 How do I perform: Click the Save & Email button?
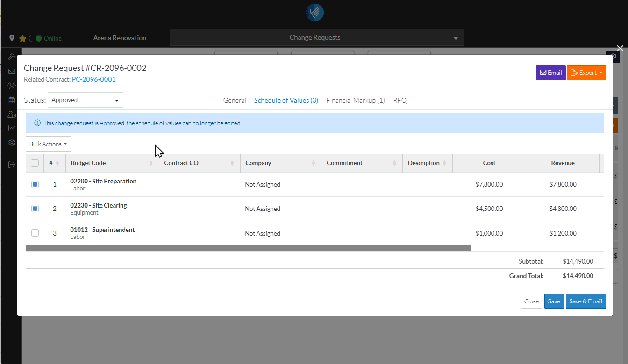(586, 301)
